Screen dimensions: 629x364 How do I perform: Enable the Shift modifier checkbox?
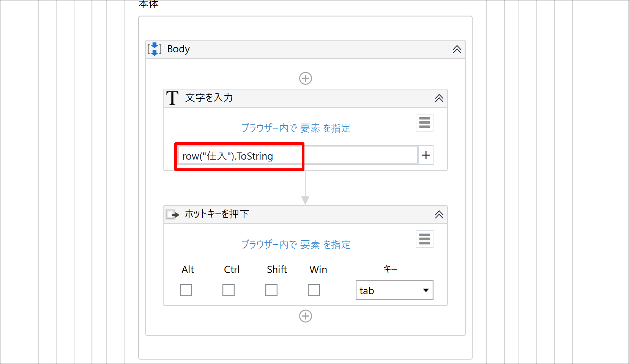(x=271, y=290)
